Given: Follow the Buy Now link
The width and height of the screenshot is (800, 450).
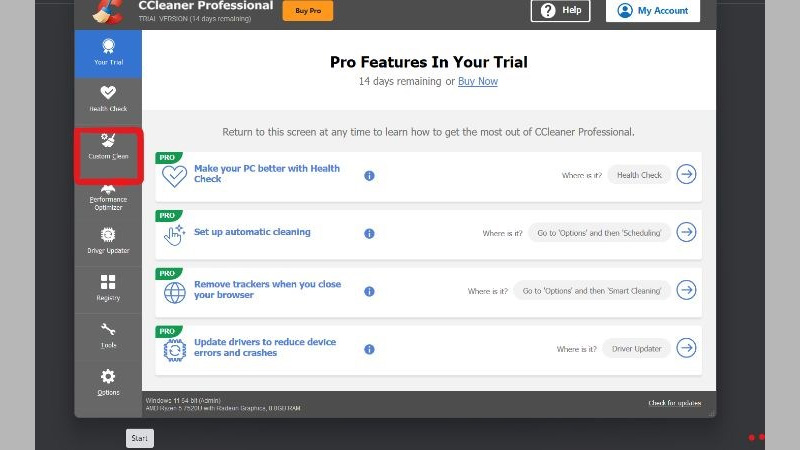Looking at the screenshot, I should 478,82.
